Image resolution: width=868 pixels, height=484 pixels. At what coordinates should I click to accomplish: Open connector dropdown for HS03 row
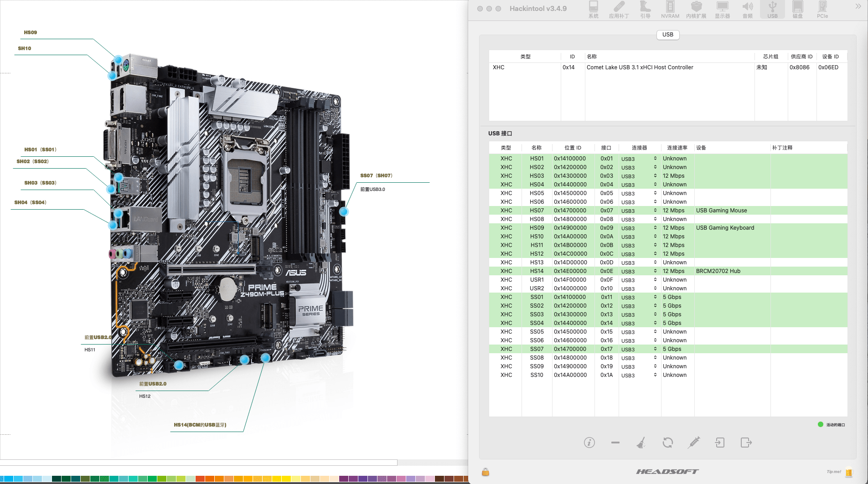(x=639, y=176)
